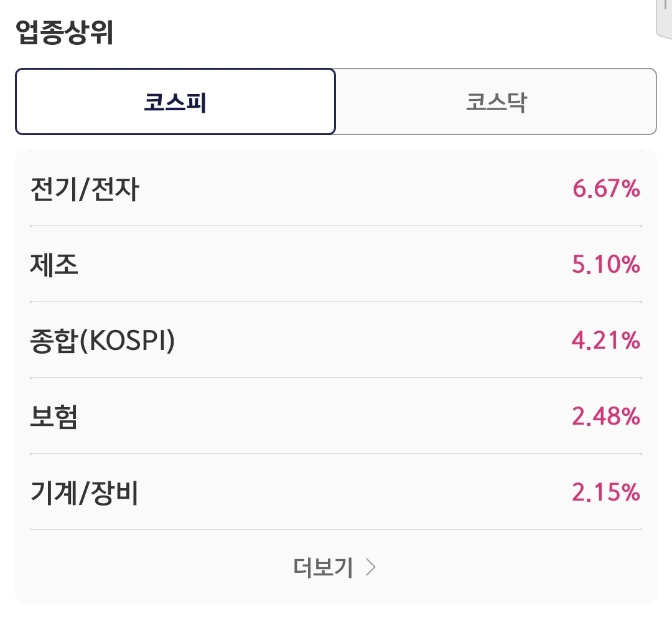Click the 6.67% change value
The image size is (672, 622).
pos(606,189)
